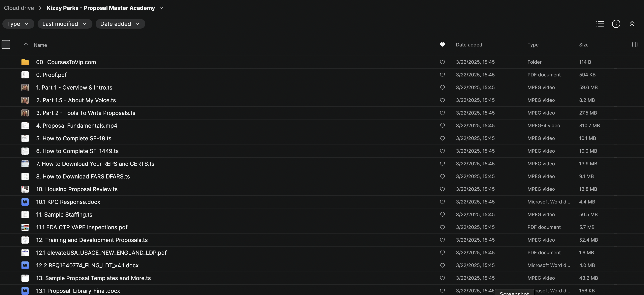Click the favorites heart in column header
The height and width of the screenshot is (295, 644).
442,44
